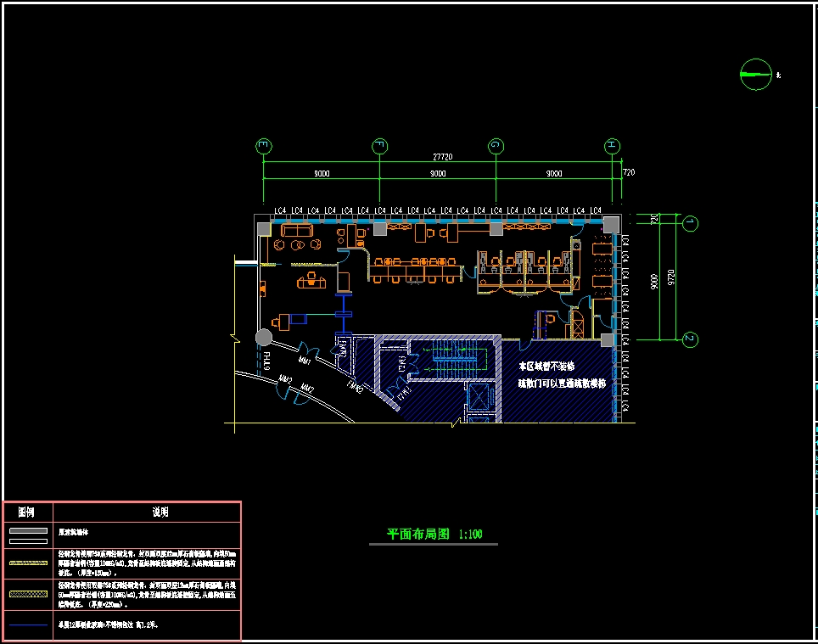Screen dimensions: 818x644
Task: Select the gray filled wall legend sample
Action: pos(28,531)
